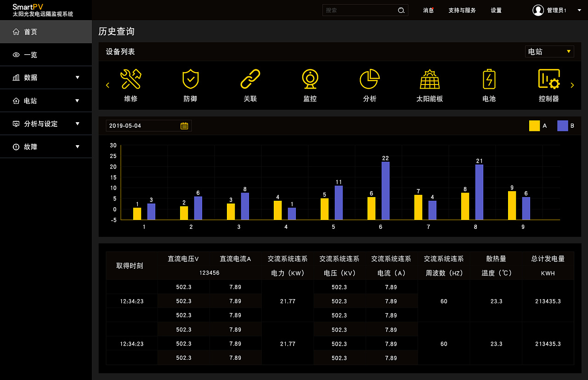Open the 太阳能板 solar panel icon
The image size is (588, 380).
click(x=430, y=79)
